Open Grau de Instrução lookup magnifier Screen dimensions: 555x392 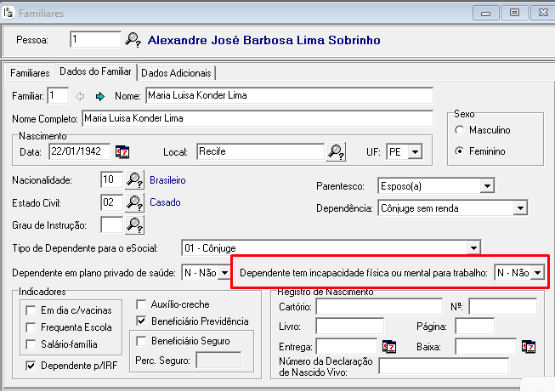134,224
